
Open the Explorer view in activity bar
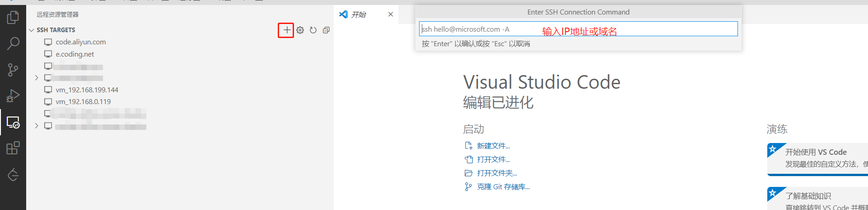tap(13, 17)
